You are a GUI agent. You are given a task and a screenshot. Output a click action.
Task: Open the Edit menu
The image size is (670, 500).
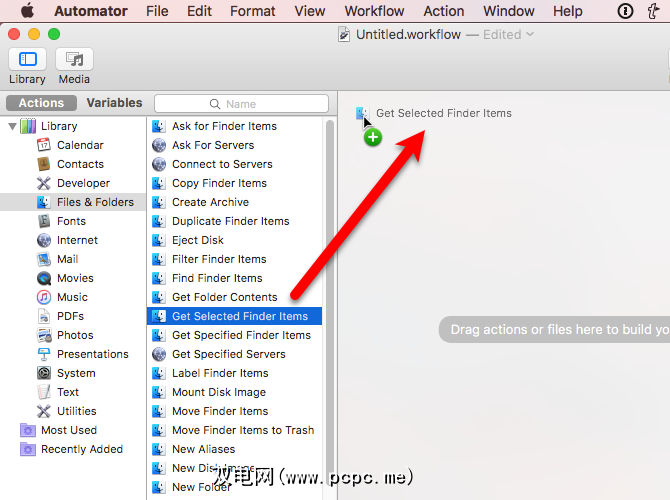[x=199, y=11]
